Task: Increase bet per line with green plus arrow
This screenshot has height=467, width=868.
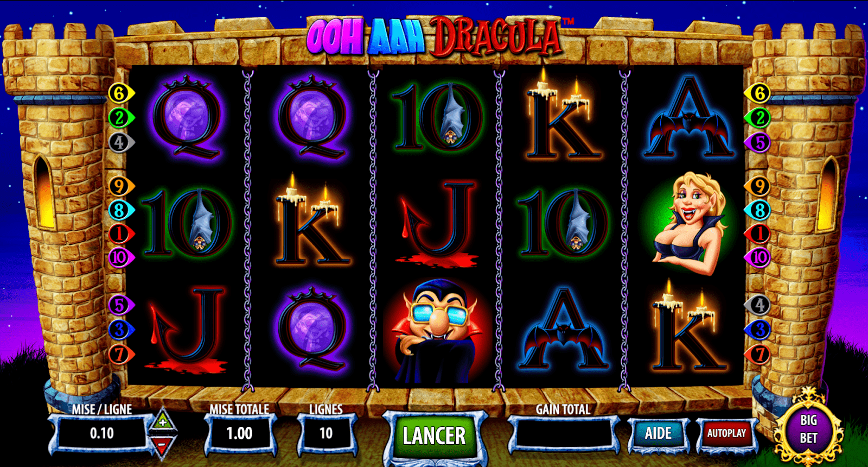Action: 163,421
